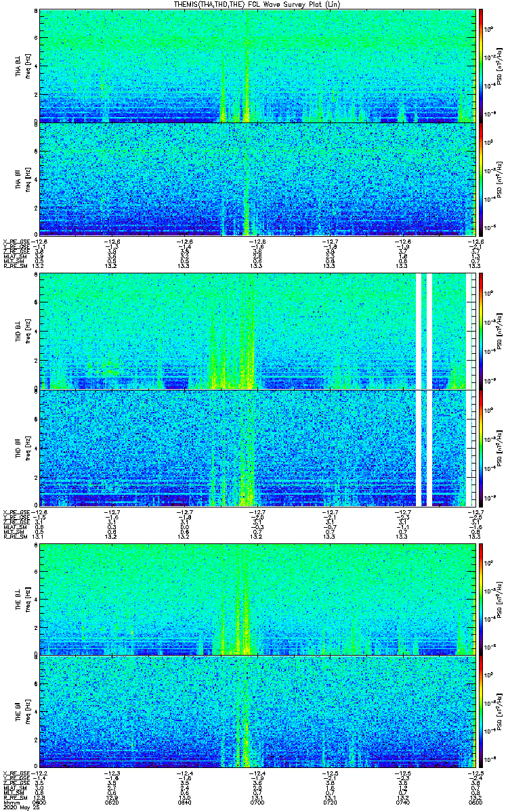
Task: Click the PSD color bar beside THA BL
Action: 480,66
